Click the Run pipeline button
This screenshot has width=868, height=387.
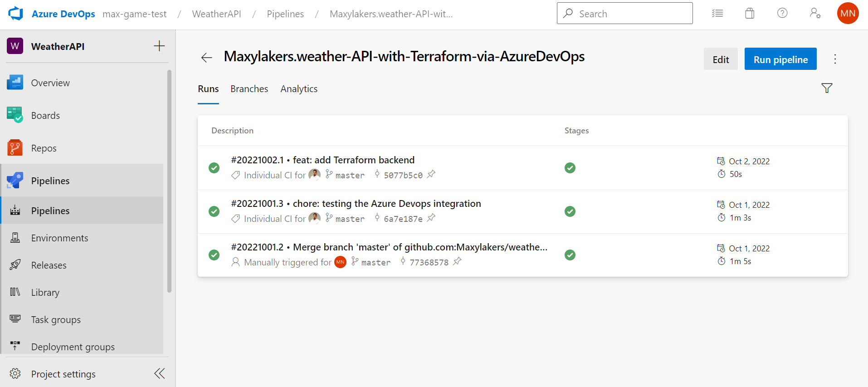[x=780, y=59]
